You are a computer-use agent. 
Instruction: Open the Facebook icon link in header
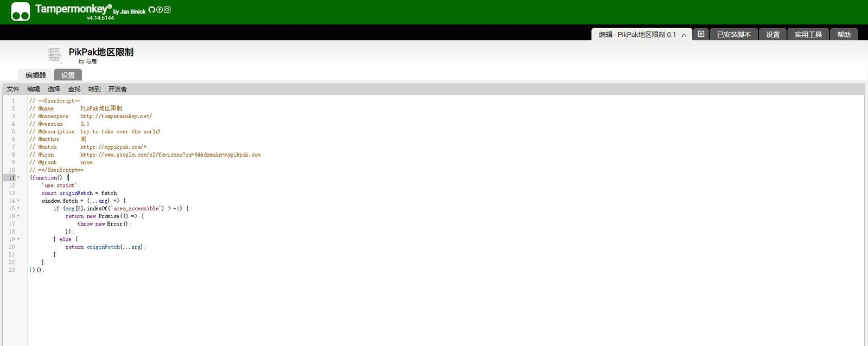(x=159, y=10)
